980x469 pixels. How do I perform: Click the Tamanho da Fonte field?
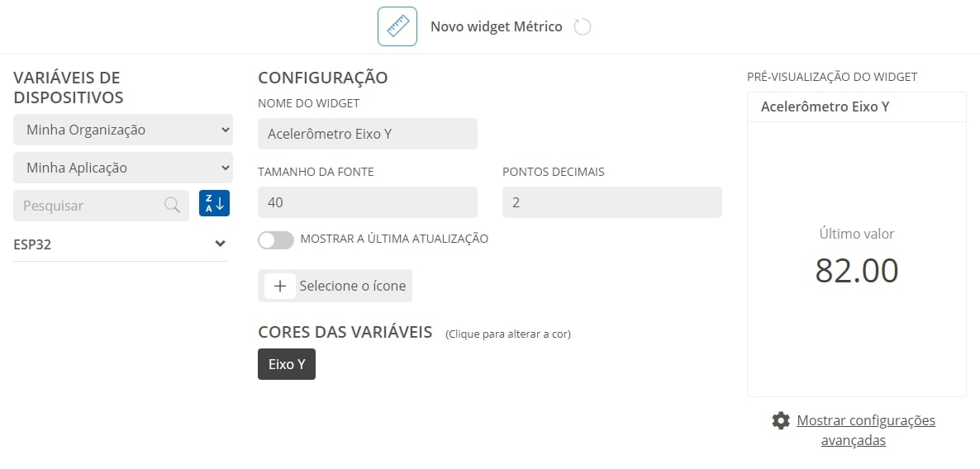[x=368, y=202]
